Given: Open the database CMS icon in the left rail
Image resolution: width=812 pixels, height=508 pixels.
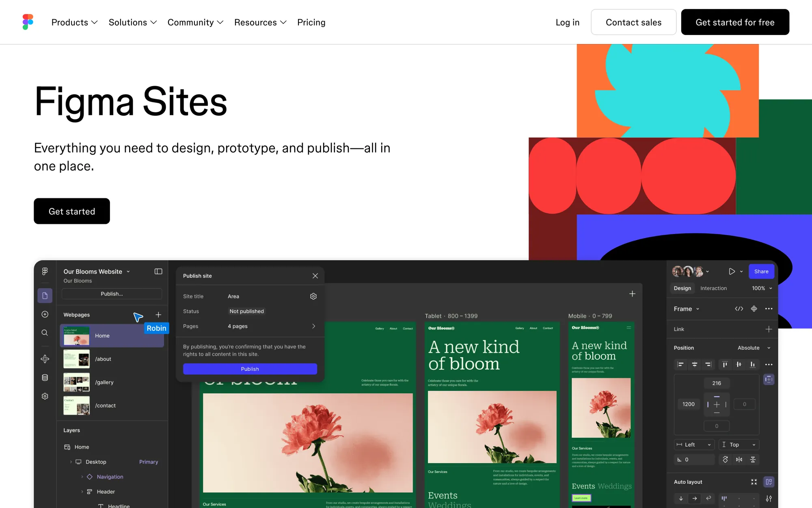Looking at the screenshot, I should pyautogui.click(x=45, y=378).
